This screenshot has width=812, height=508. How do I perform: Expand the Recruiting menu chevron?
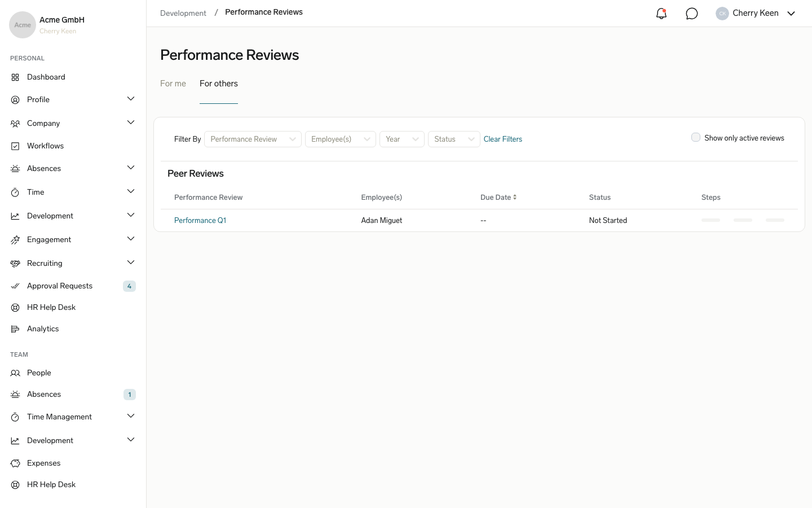[131, 262]
